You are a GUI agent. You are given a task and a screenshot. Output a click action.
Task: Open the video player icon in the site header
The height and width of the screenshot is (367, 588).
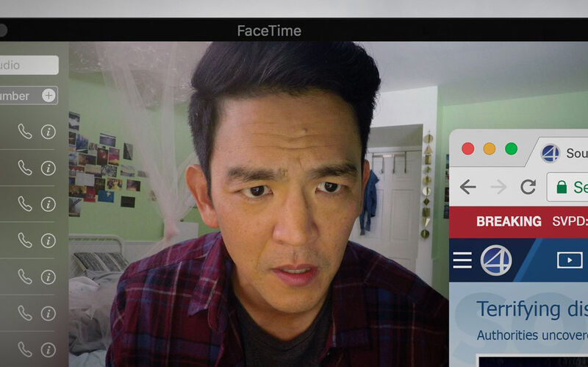[570, 260]
